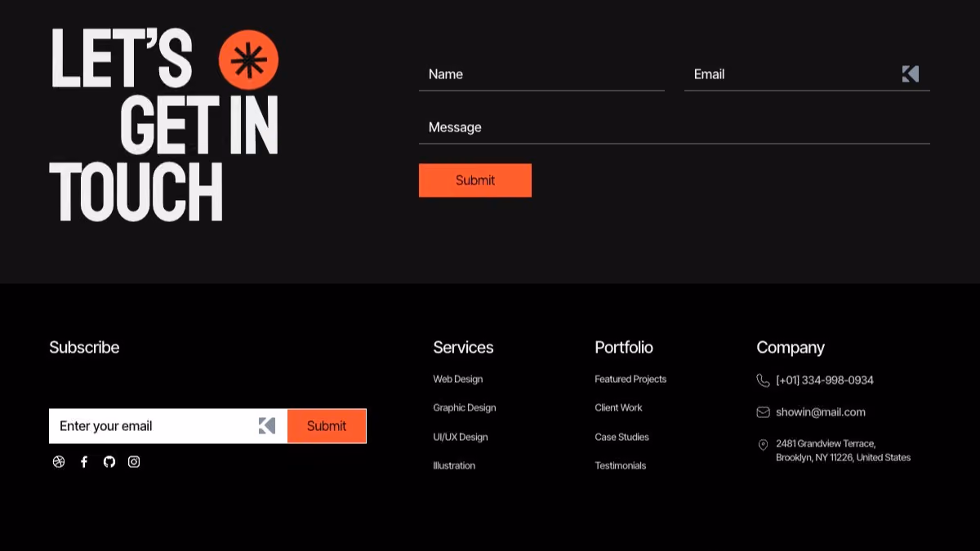Open the UI/UX Design link
This screenshot has height=551, width=980.
point(461,437)
